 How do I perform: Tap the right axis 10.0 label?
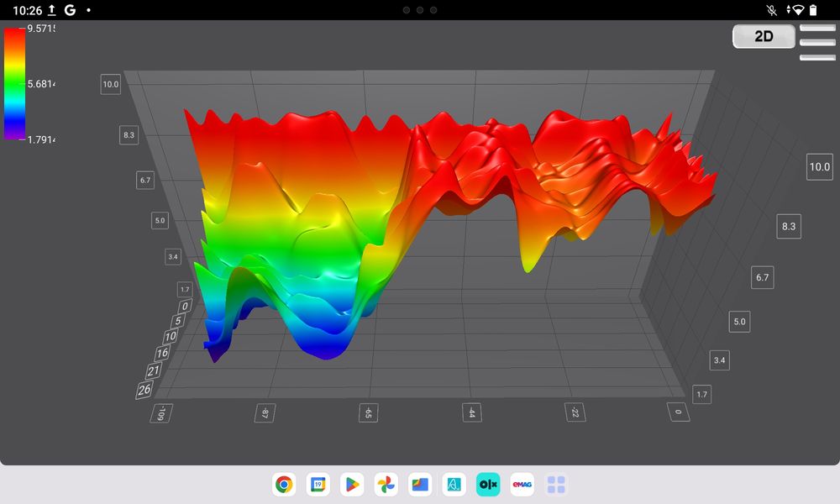[x=820, y=166]
